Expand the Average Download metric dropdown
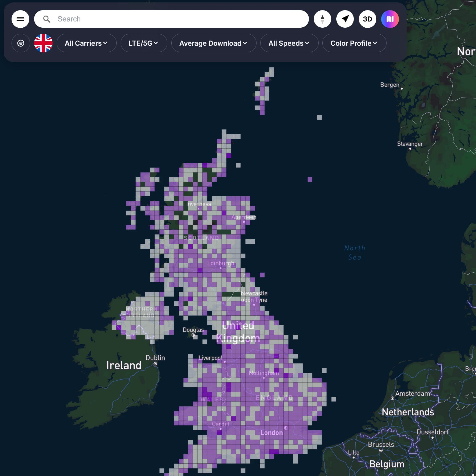476x476 pixels. (x=214, y=43)
